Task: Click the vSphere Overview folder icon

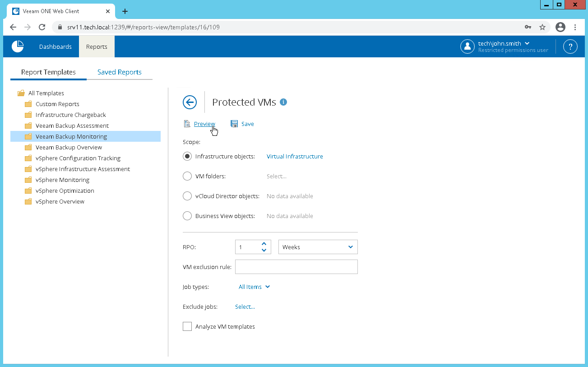Action: coord(28,202)
